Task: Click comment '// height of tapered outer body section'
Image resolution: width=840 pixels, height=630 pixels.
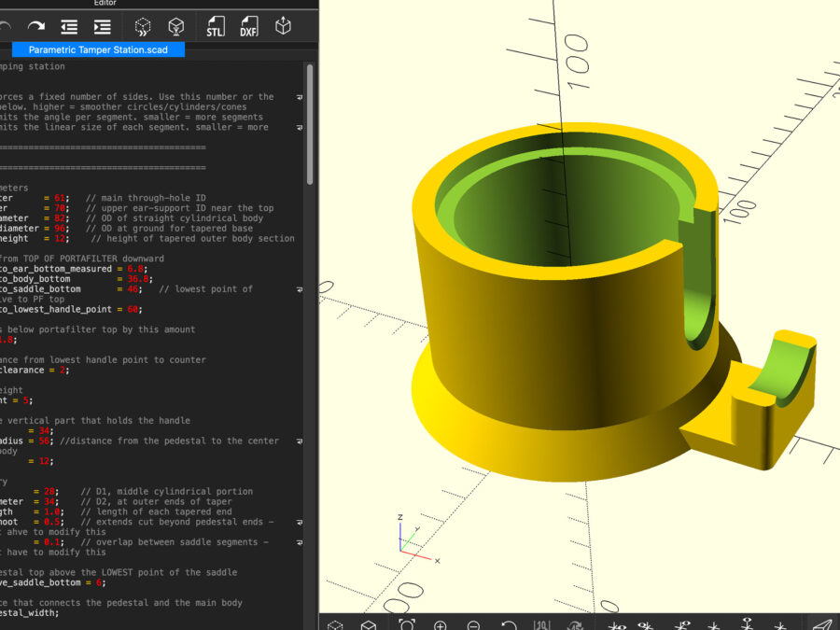Action: click(x=192, y=238)
